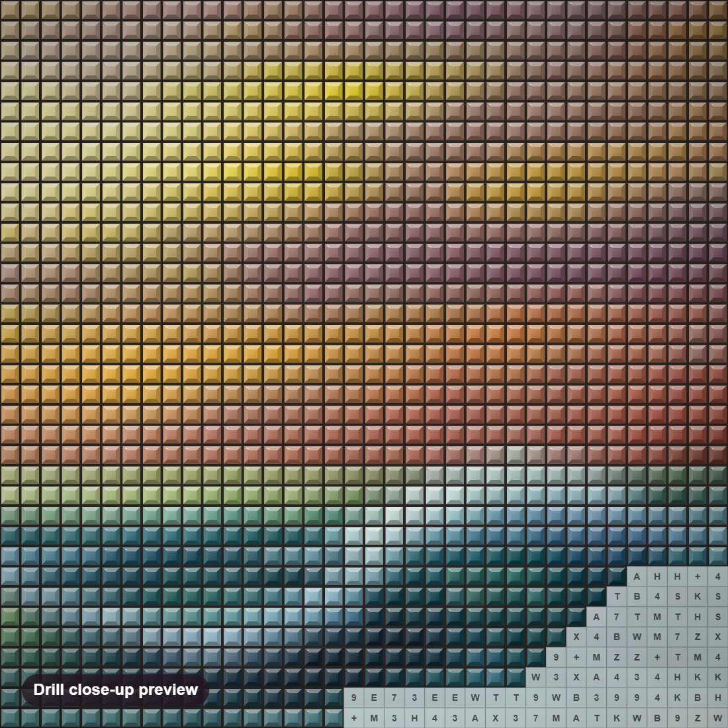This screenshot has height=728, width=728.
Task: Select the "H" cell in row "W 3 X A 4 3 4 H K K"
Action: (678, 678)
